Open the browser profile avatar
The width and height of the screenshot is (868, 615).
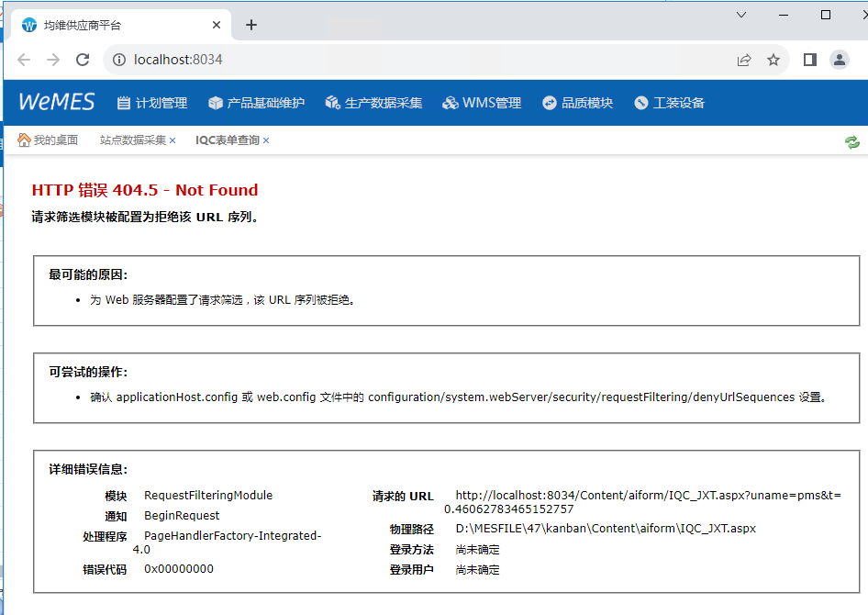coord(840,60)
